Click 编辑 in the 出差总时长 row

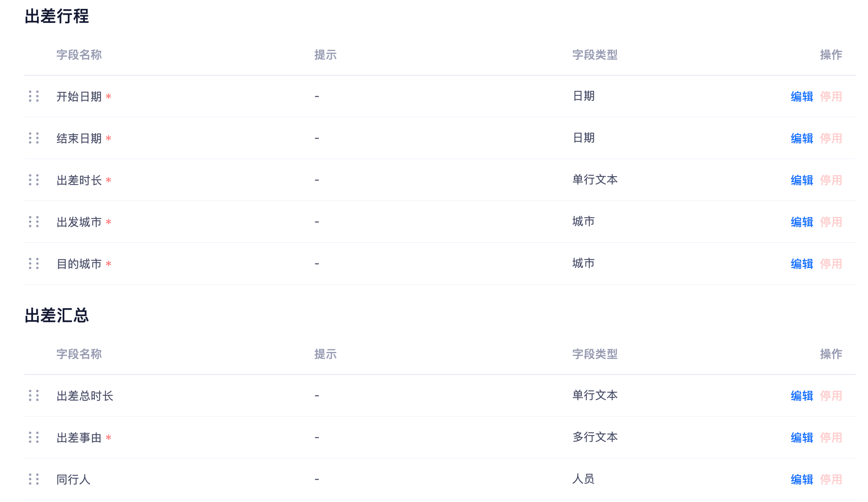[802, 396]
